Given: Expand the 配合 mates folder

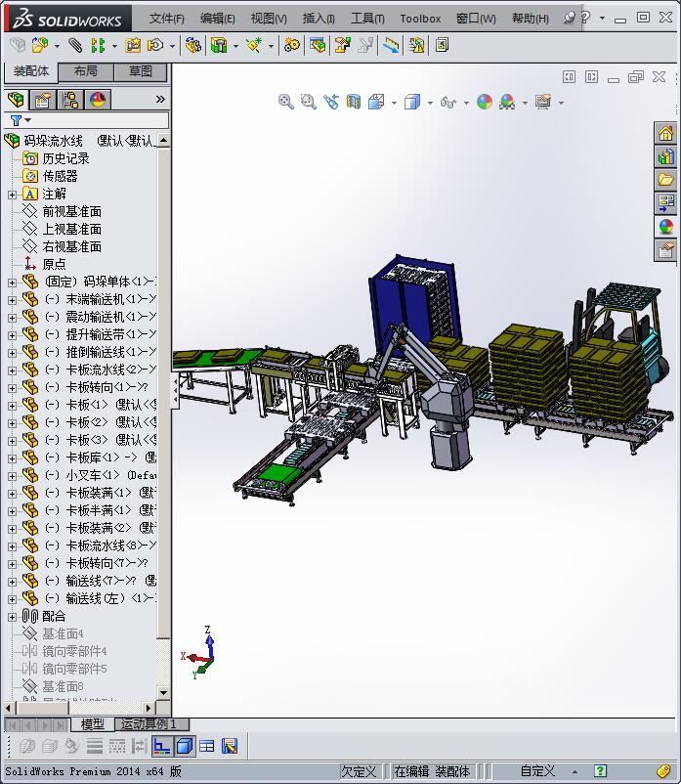Looking at the screenshot, I should [x=12, y=617].
